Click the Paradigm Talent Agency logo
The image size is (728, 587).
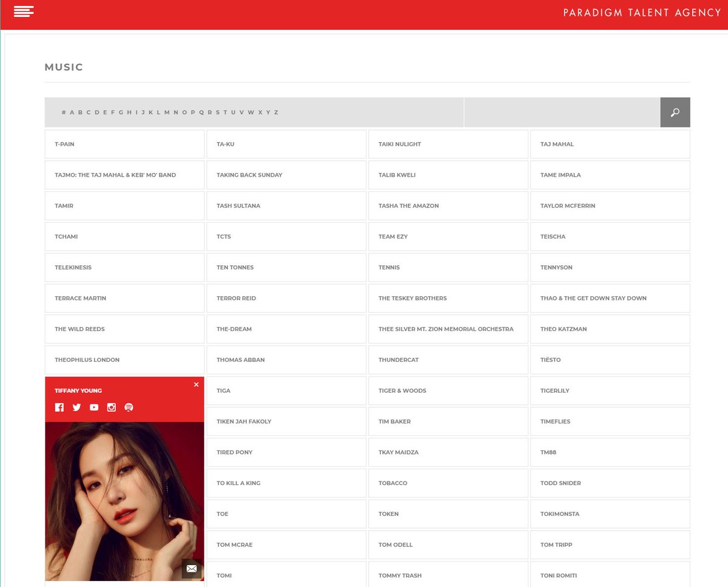point(642,13)
